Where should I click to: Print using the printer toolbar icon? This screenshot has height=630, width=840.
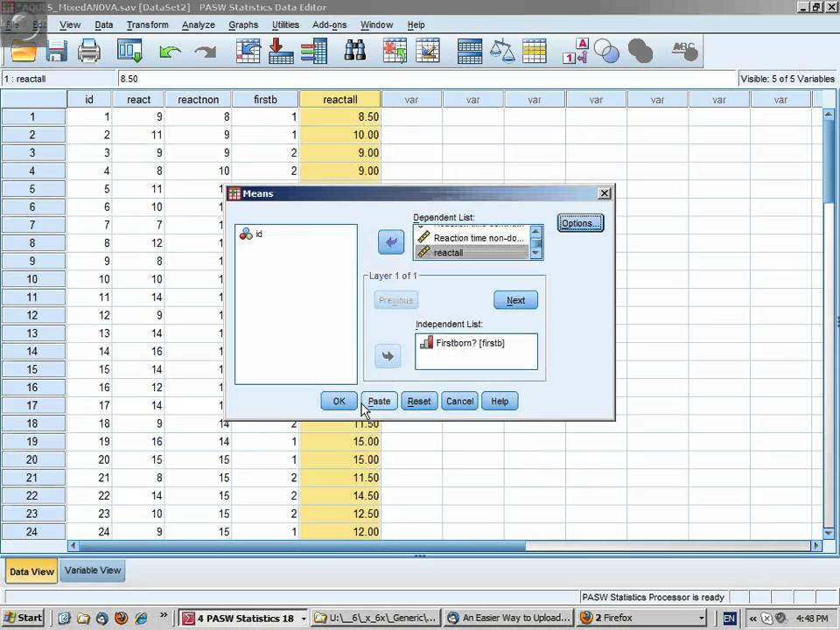[89, 52]
